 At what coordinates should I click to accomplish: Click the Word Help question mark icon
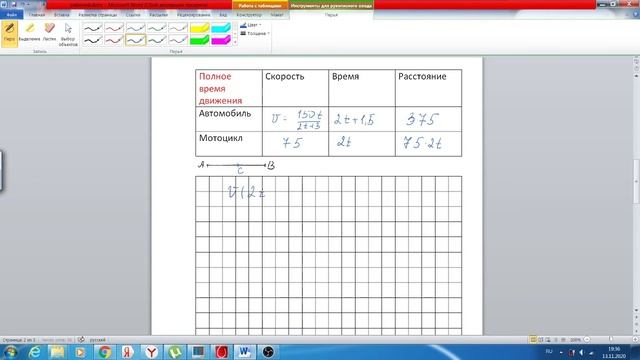tap(636, 14)
